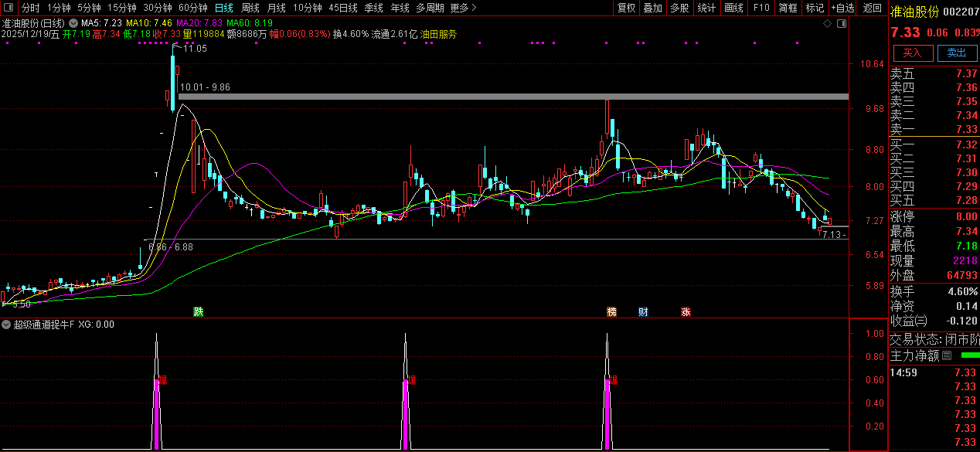The width and height of the screenshot is (980, 452).
Task: Click the MA10: 7.46 indicator label
Action: pyautogui.click(x=148, y=24)
